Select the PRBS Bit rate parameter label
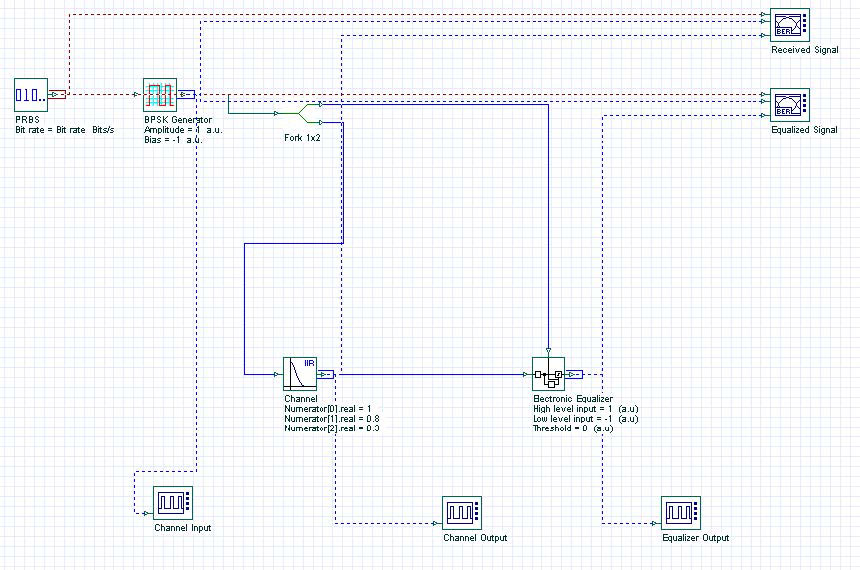860x570 pixels. click(65, 130)
